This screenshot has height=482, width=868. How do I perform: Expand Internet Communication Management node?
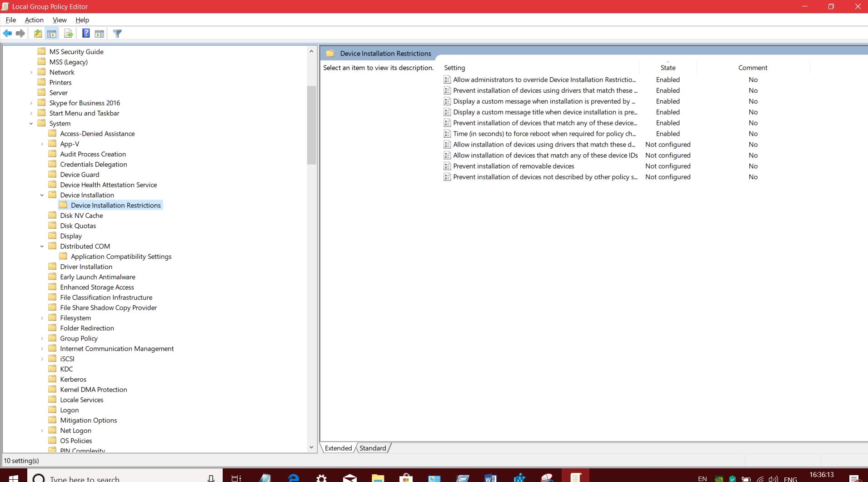pyautogui.click(x=42, y=349)
